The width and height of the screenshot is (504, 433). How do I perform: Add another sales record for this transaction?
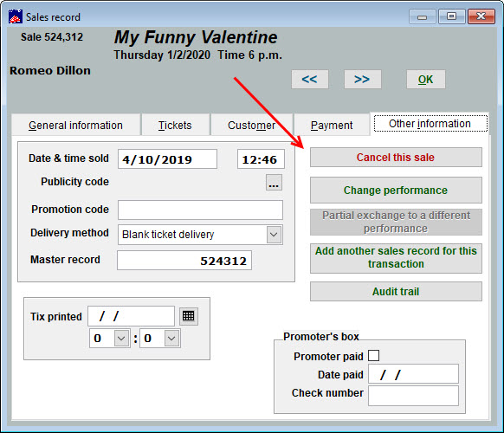[x=396, y=258]
